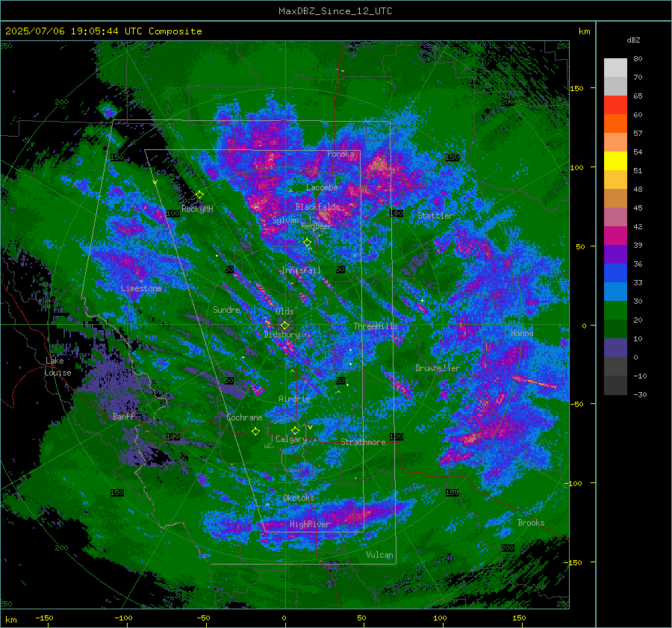Screen dimensions: 672x628
Task: Click the dBZ legend heading
Action: (x=633, y=40)
